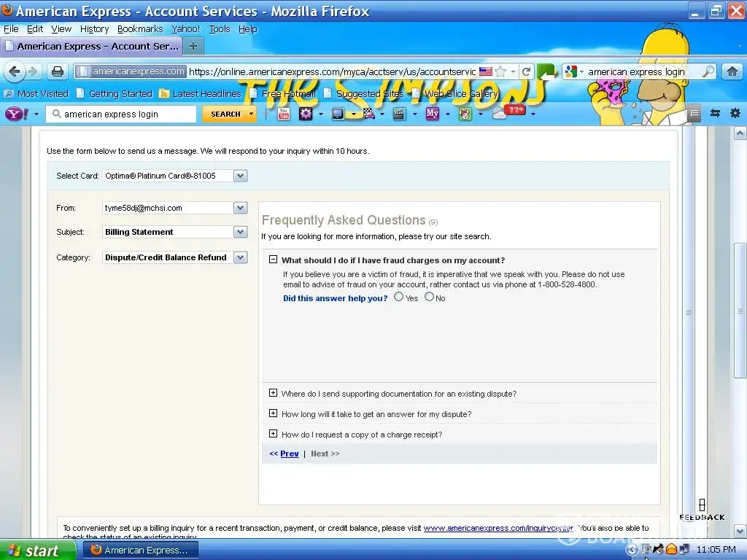The width and height of the screenshot is (747, 560).
Task: Open the Select Card dropdown
Action: pyautogui.click(x=240, y=176)
